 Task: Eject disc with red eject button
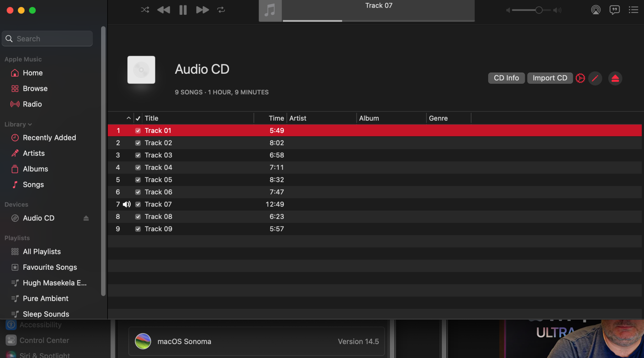pyautogui.click(x=615, y=78)
